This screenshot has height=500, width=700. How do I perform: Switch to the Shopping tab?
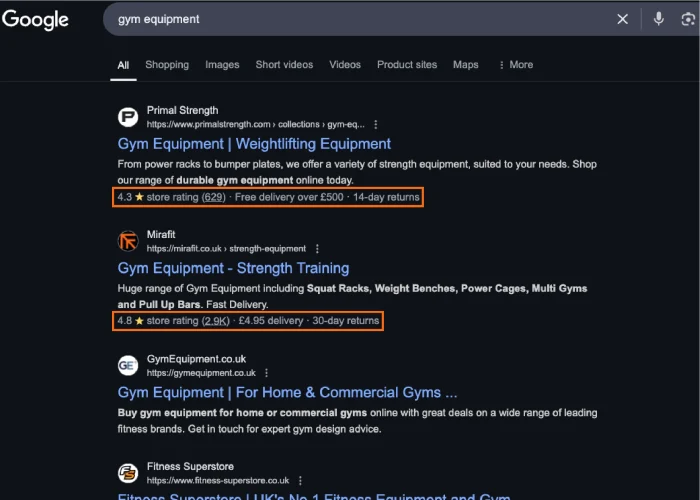167,65
